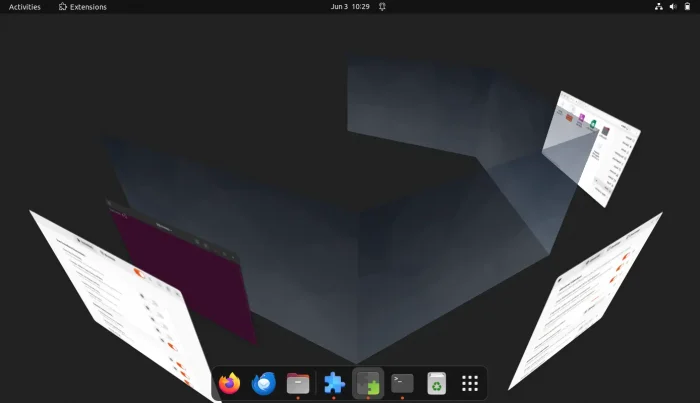Show all applications grid
The image size is (700, 403).
[x=470, y=383]
